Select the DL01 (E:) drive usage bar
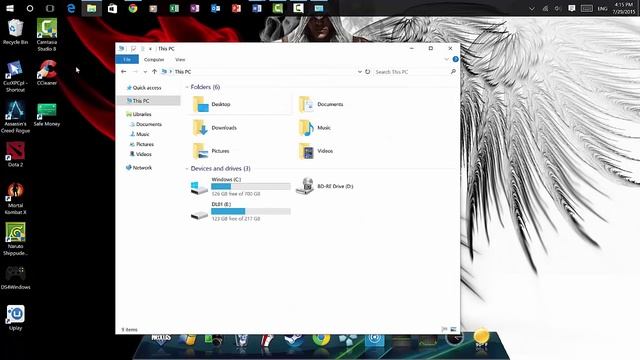The image size is (640, 360). pos(251,211)
